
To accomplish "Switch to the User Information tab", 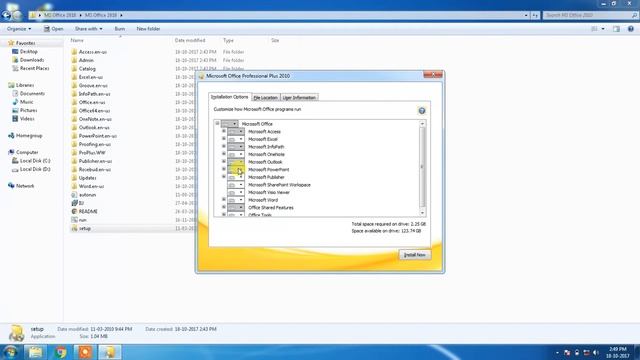I will [299, 98].
